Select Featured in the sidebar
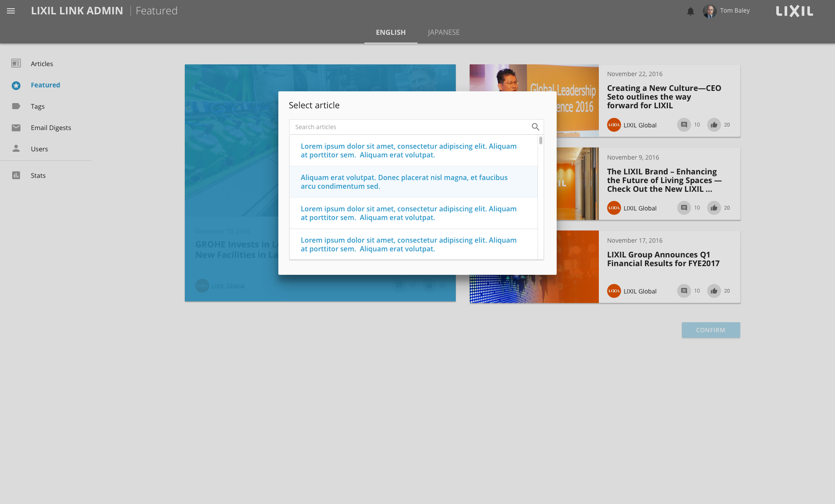 point(46,85)
